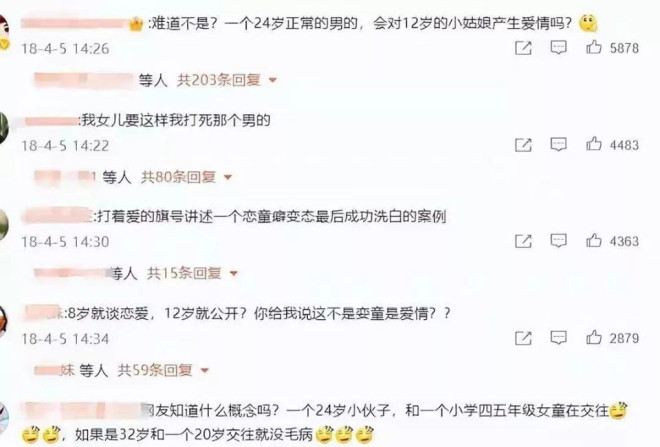Open the avatar of the 14:22 commenter
The width and height of the screenshot is (660, 447).
tap(4, 128)
